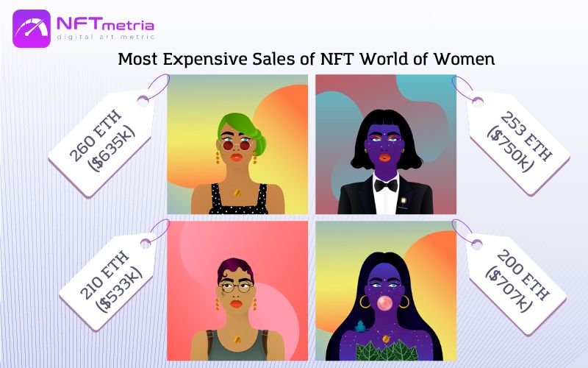Select the bubblegum-blowing woman NFT

coord(386,291)
